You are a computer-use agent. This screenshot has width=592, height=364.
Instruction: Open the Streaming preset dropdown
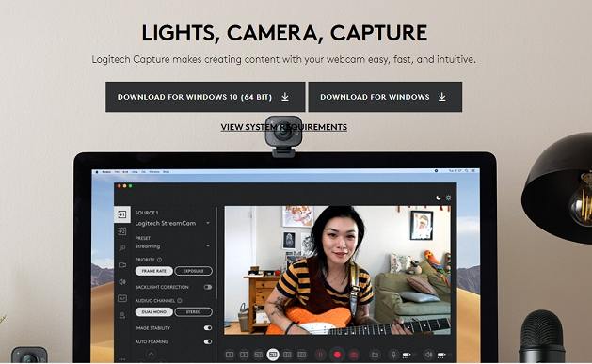click(x=173, y=246)
